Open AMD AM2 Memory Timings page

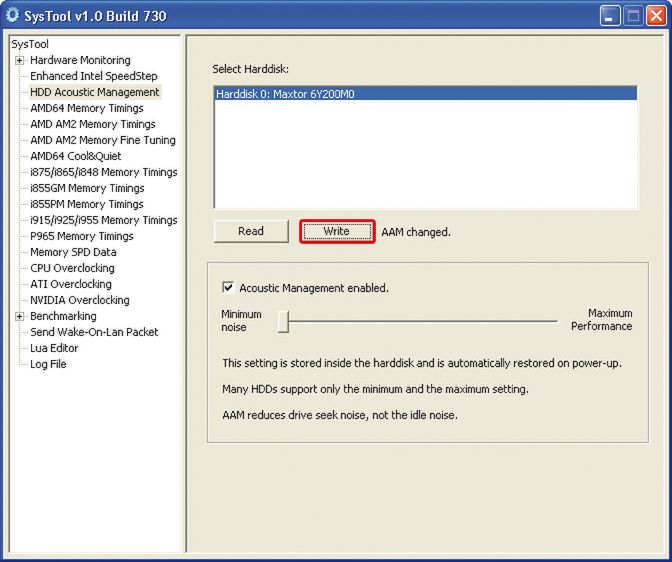pos(93,124)
